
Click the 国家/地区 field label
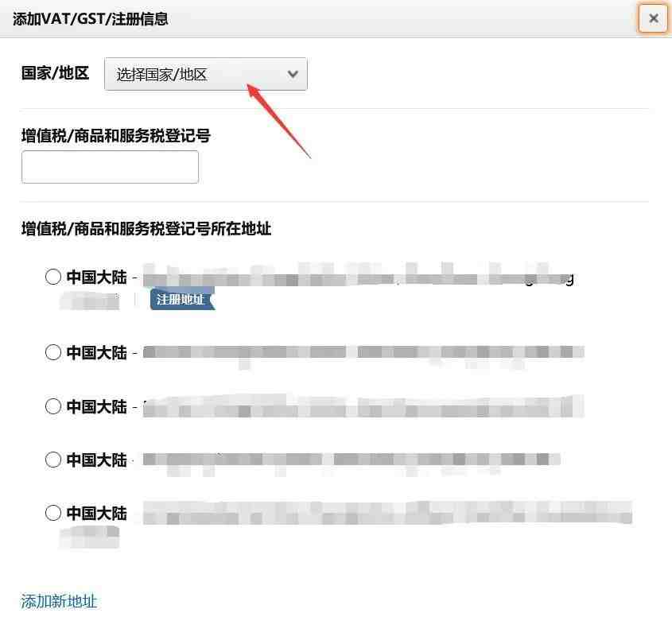click(56, 73)
